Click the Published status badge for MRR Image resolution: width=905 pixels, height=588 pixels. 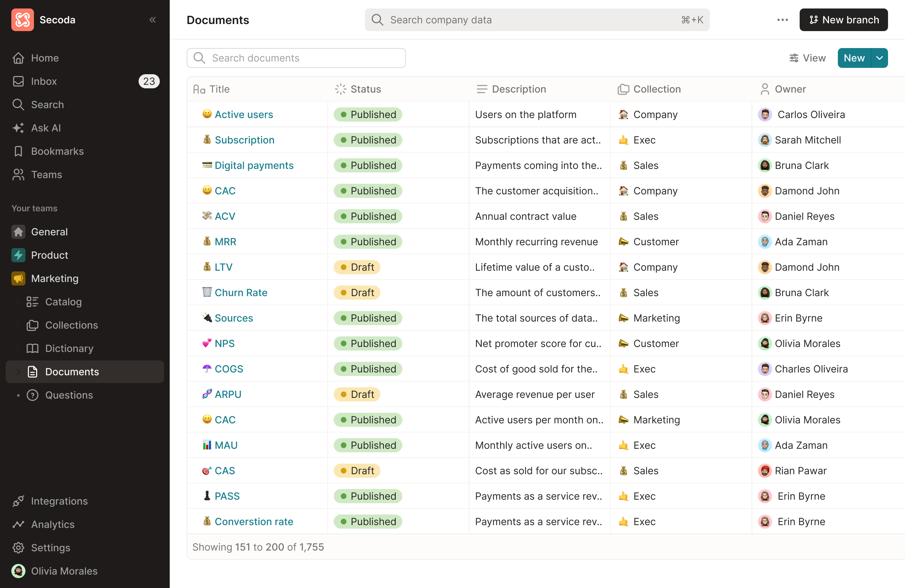(x=368, y=242)
